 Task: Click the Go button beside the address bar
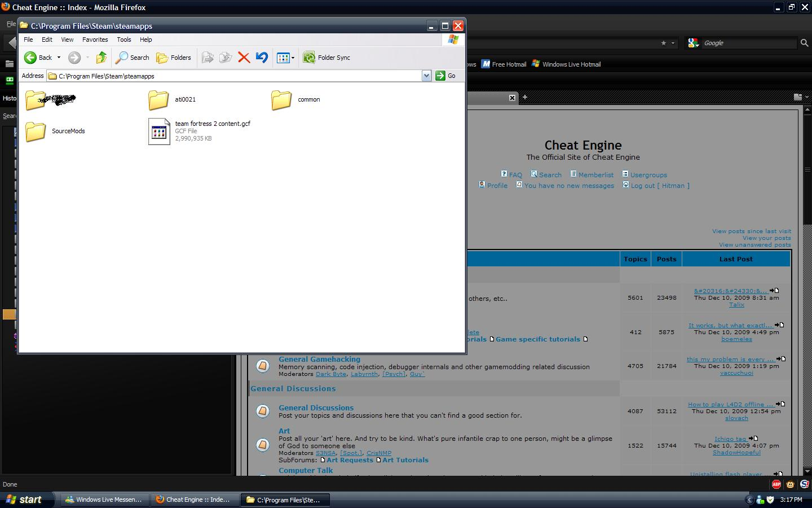click(445, 76)
